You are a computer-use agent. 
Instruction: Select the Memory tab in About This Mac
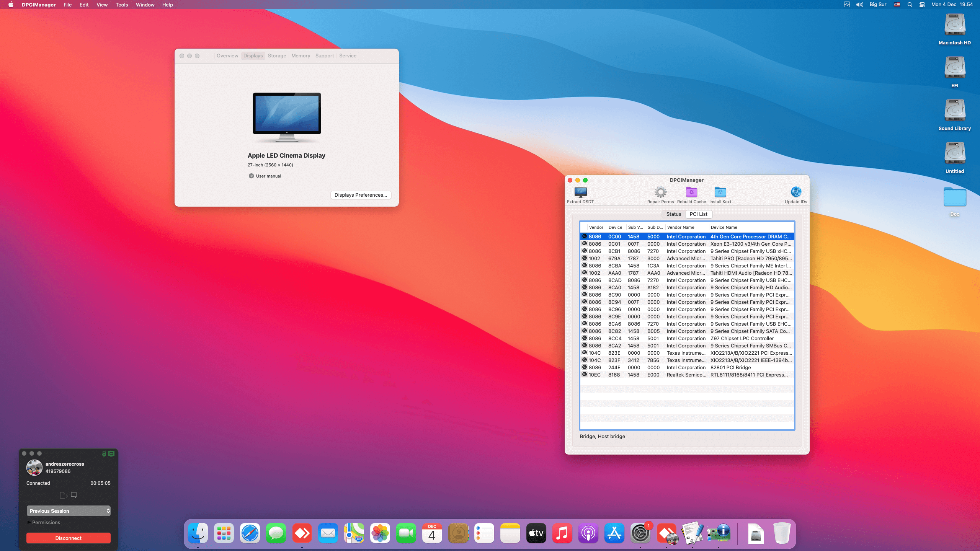(301, 55)
